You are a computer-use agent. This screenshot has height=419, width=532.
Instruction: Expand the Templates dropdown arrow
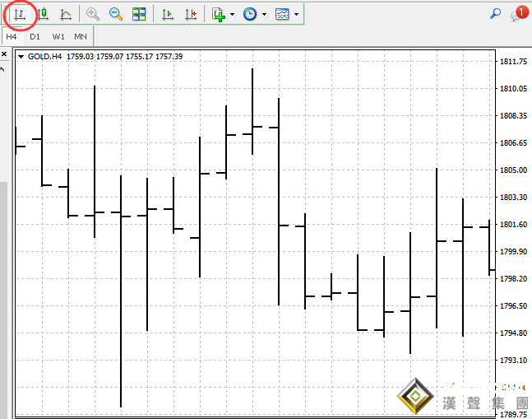coord(296,14)
